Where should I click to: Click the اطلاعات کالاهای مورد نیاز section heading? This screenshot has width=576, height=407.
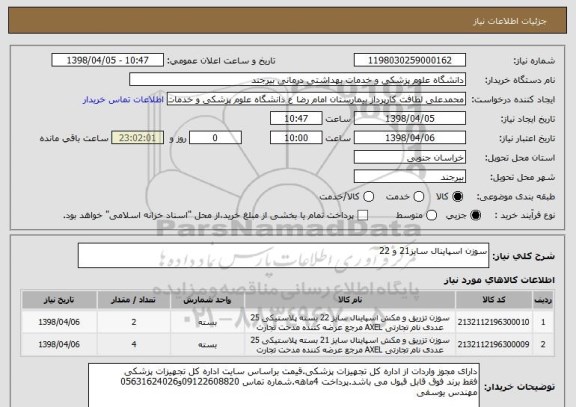[x=499, y=280]
